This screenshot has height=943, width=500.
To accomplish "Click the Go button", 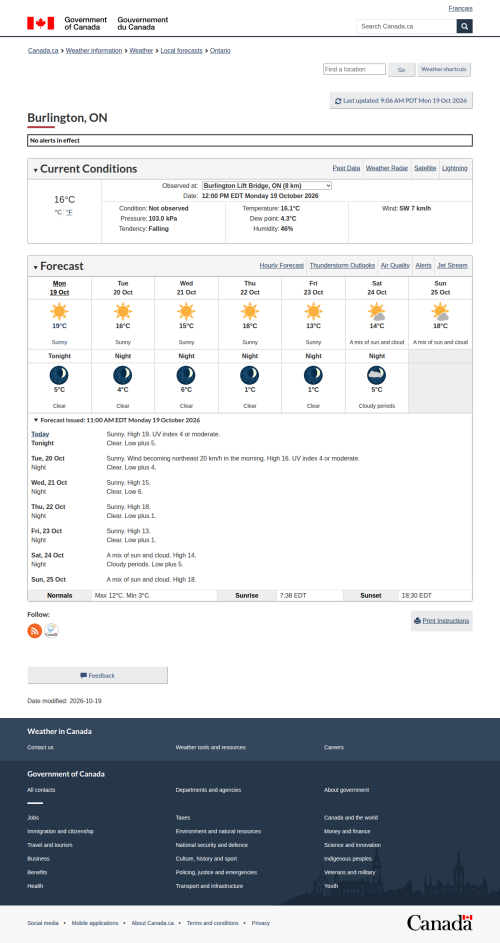I will pyautogui.click(x=401, y=70).
